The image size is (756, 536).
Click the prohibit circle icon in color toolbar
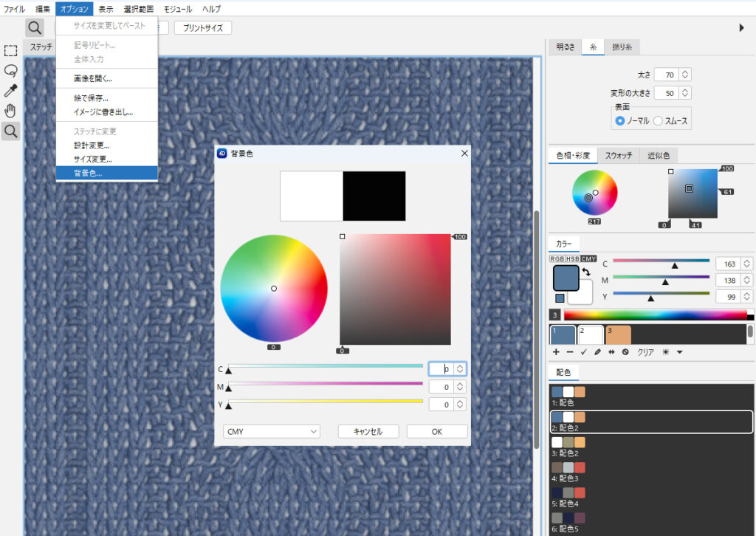pyautogui.click(x=625, y=352)
